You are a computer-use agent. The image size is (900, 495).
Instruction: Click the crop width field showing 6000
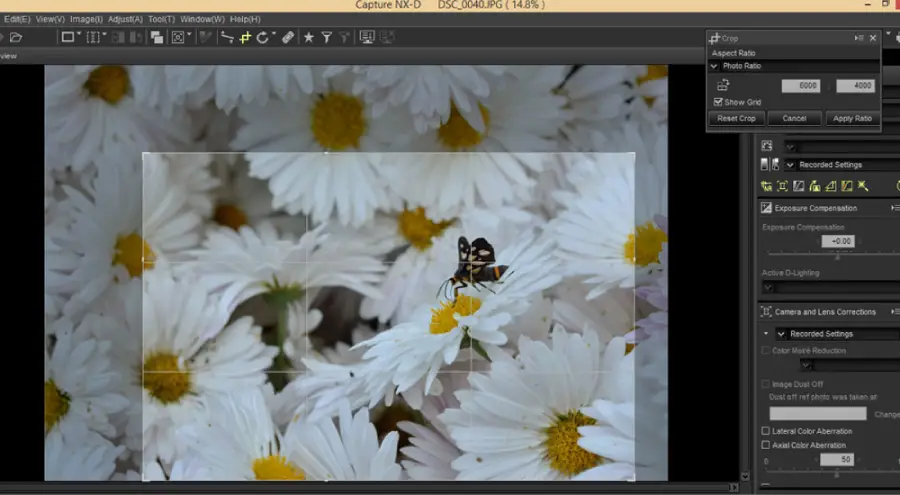coord(801,86)
